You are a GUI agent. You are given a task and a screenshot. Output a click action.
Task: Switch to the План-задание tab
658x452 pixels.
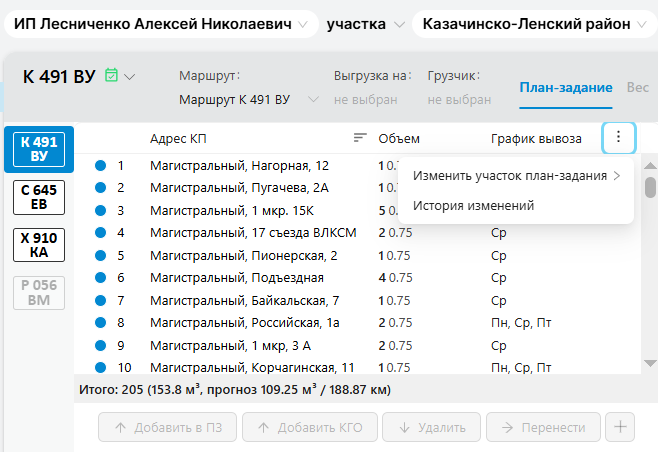565,87
